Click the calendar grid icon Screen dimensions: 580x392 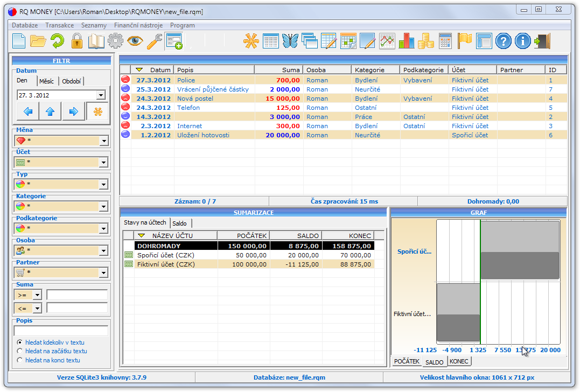(x=348, y=41)
